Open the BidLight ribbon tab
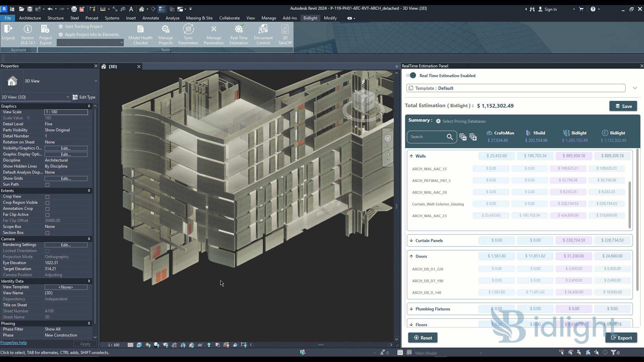The image size is (644, 362). point(310,18)
